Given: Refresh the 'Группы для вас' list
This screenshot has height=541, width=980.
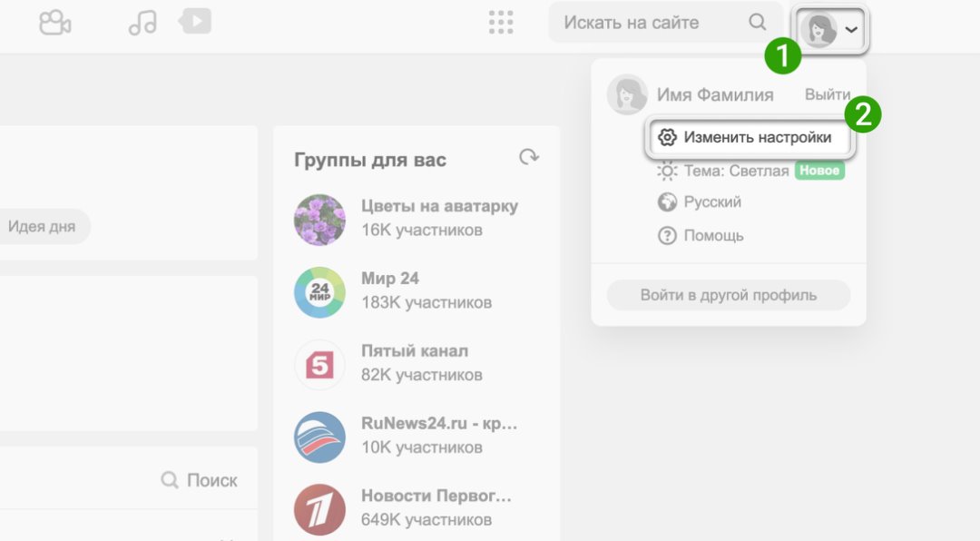Looking at the screenshot, I should coord(528,158).
